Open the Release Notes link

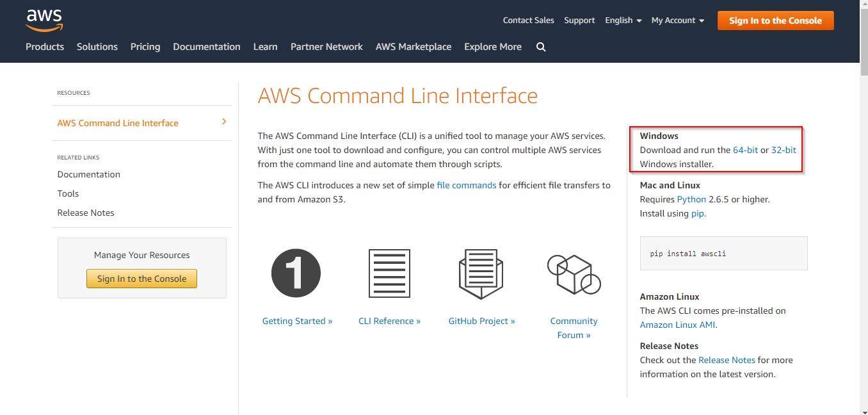727,360
